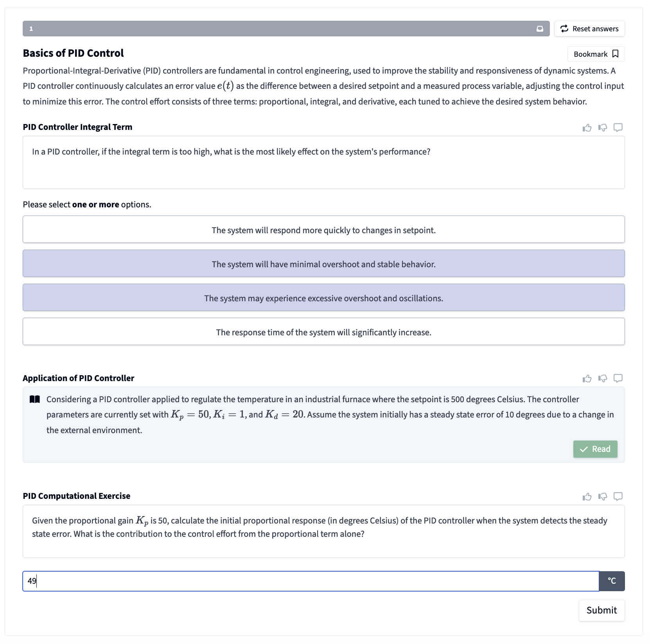Select 'response time will significantly increase' option
Screen dimensions: 650x644
tap(323, 332)
